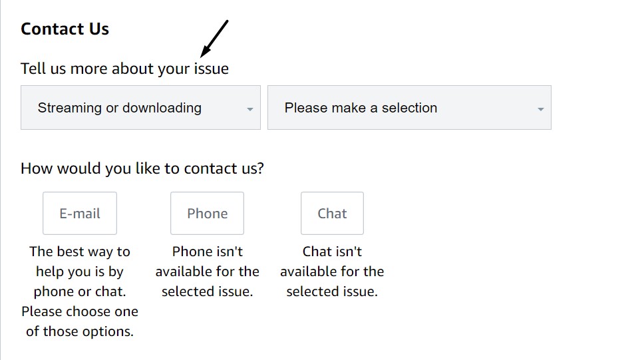Click the caret on Please make a selection

tap(540, 108)
